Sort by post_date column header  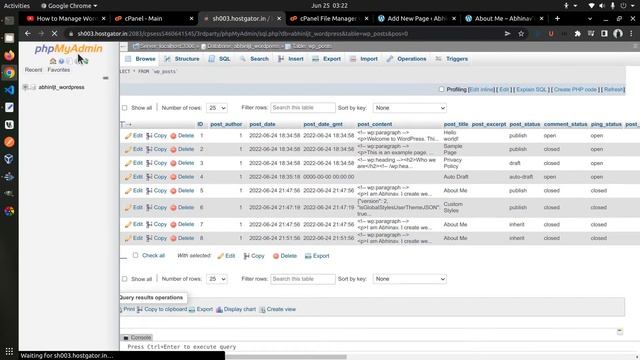262,124
